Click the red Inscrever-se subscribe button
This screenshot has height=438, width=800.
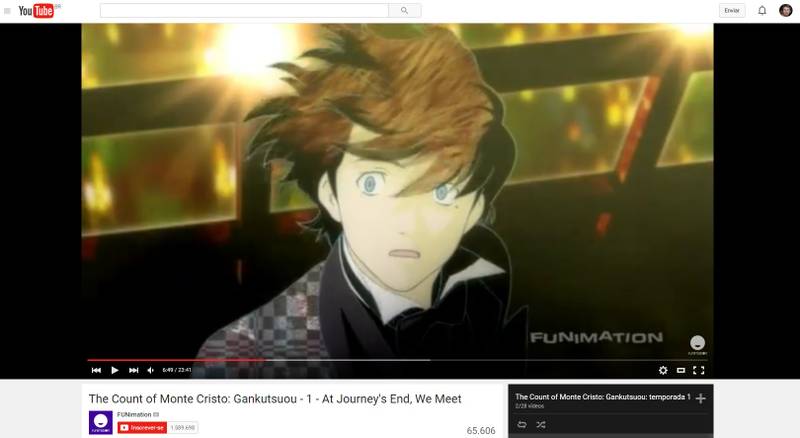[142, 427]
